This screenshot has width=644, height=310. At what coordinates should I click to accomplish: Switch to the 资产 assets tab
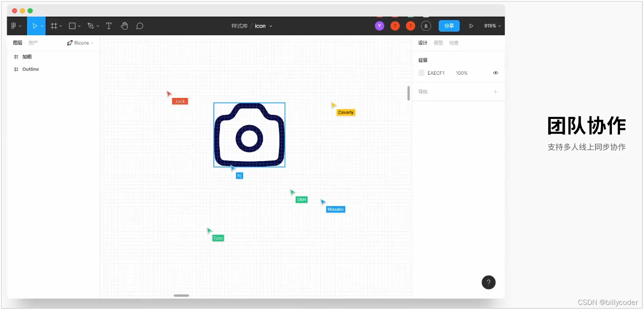click(33, 43)
